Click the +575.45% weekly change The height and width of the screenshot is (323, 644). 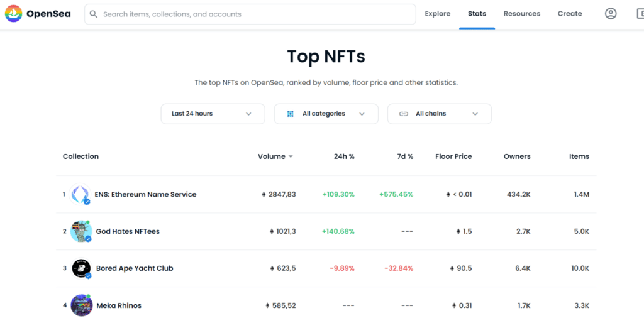pyautogui.click(x=396, y=194)
